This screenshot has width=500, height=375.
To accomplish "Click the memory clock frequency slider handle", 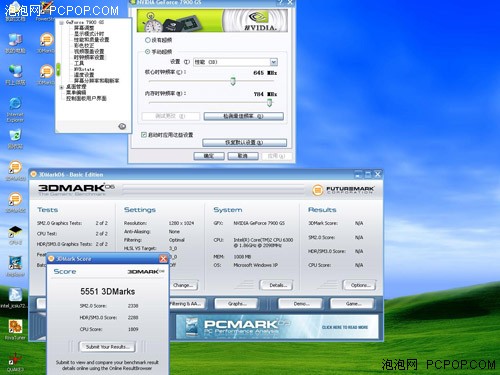I will (x=269, y=103).
